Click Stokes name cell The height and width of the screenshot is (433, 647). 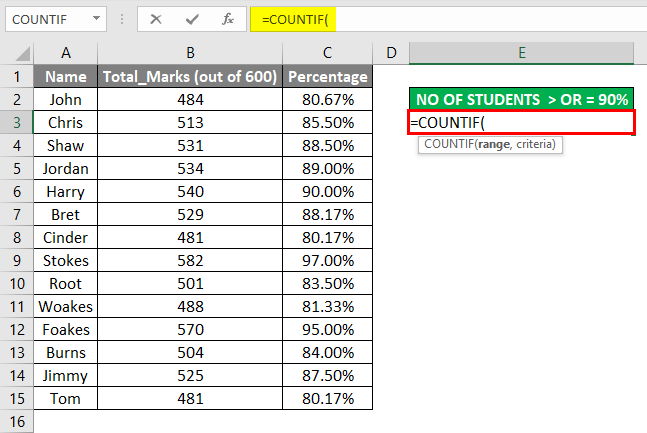pyautogui.click(x=66, y=259)
